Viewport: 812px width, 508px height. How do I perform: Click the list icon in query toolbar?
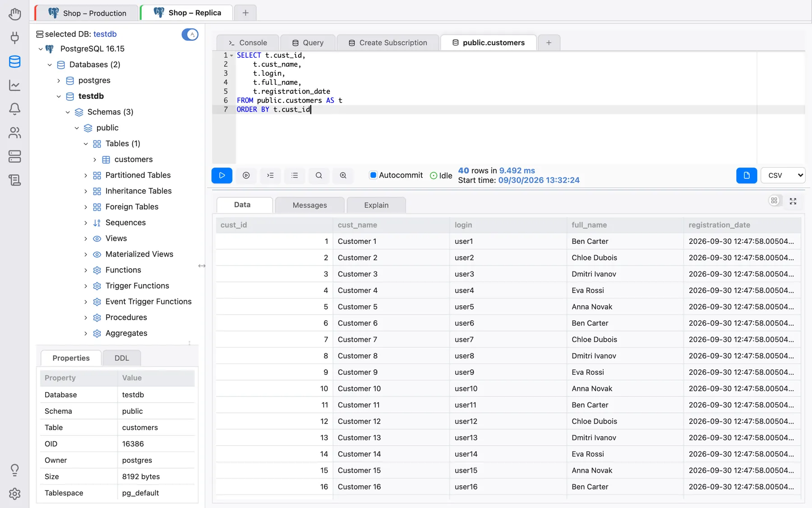coord(295,175)
